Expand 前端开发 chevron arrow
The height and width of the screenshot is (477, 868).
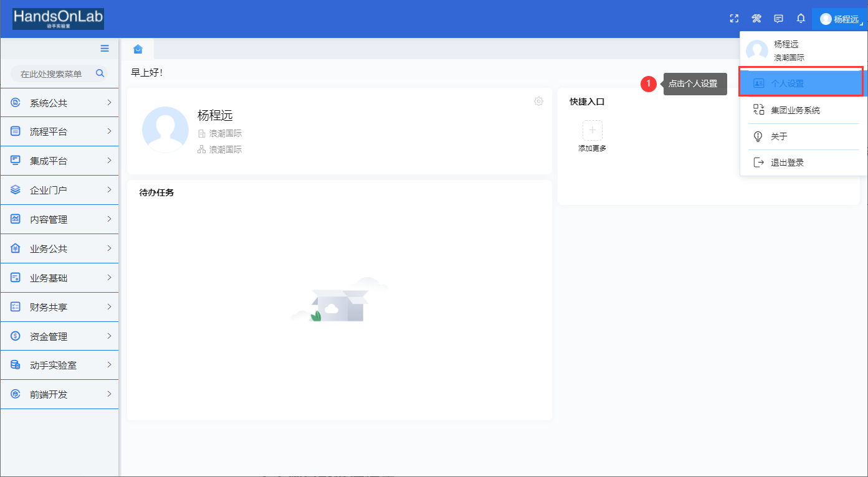(109, 394)
